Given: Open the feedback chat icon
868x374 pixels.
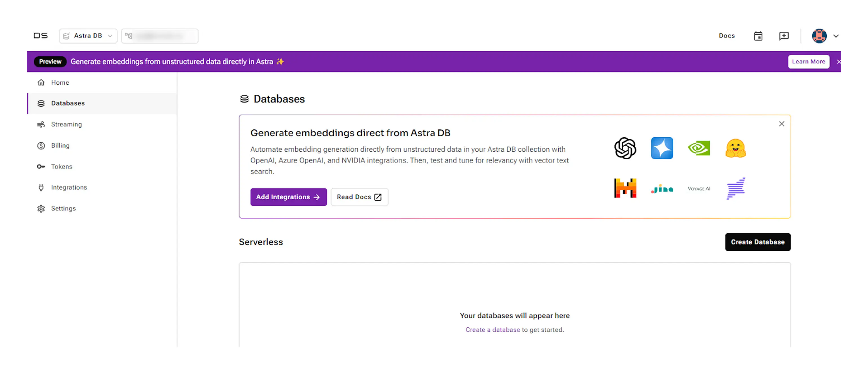Looking at the screenshot, I should pyautogui.click(x=784, y=36).
